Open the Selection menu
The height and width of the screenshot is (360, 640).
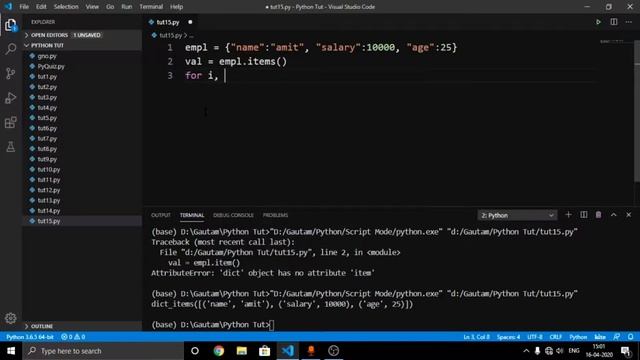click(66, 7)
